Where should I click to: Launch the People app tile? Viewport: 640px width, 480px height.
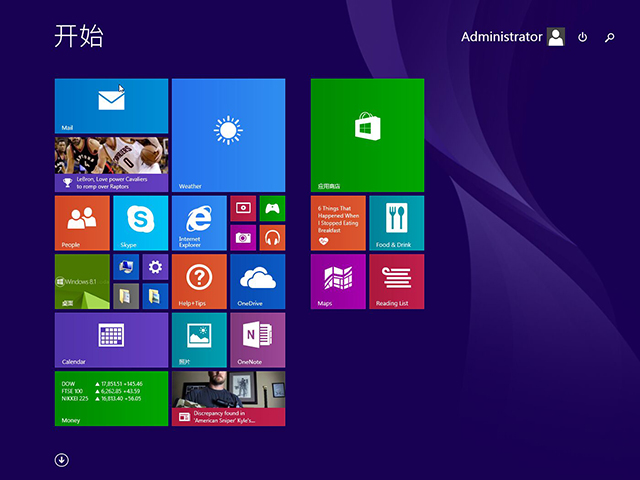point(82,223)
